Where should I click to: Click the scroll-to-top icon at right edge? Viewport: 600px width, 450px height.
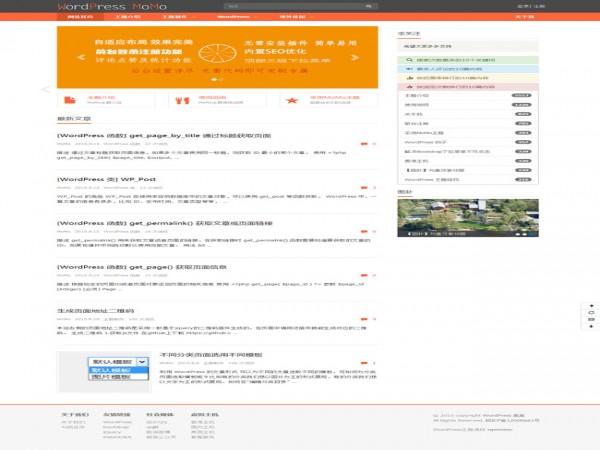pyautogui.click(x=589, y=305)
